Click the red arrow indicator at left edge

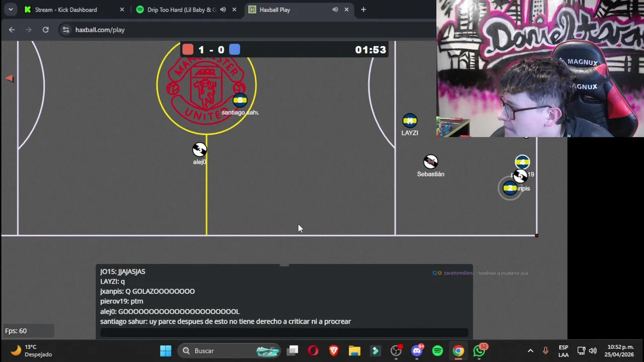[10, 78]
